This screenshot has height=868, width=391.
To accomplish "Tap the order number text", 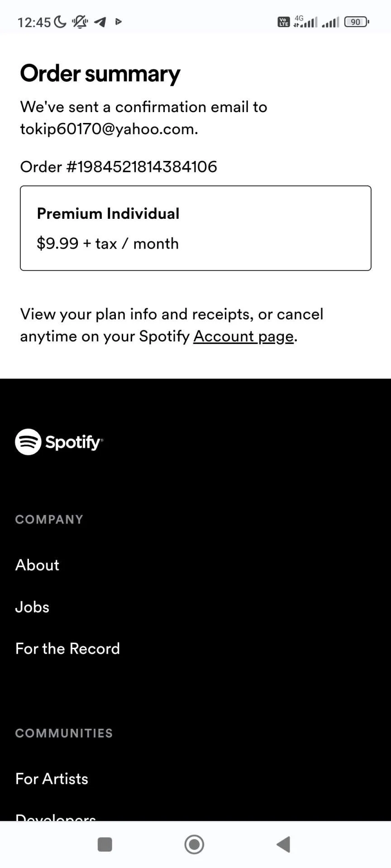I will click(119, 167).
